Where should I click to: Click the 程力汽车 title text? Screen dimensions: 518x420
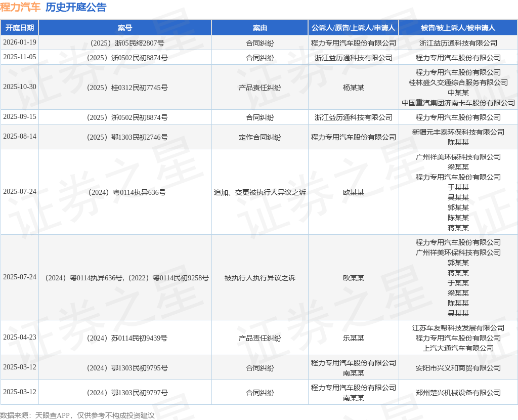point(20,7)
